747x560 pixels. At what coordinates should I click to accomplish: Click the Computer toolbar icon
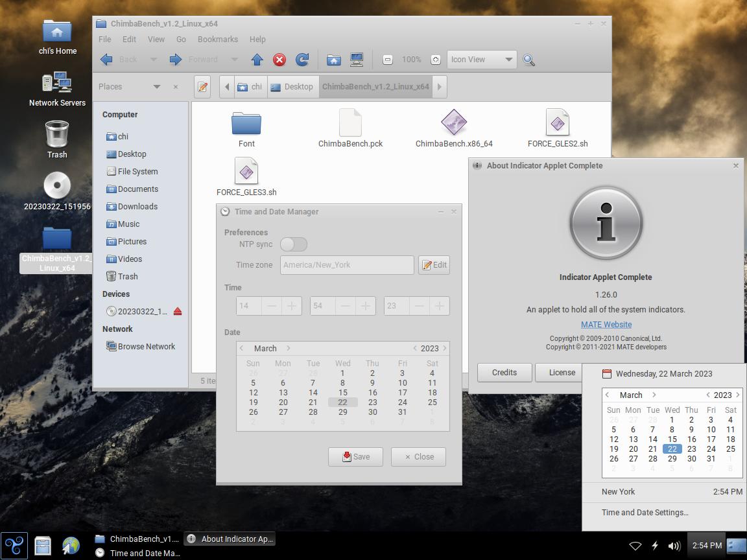point(356,60)
